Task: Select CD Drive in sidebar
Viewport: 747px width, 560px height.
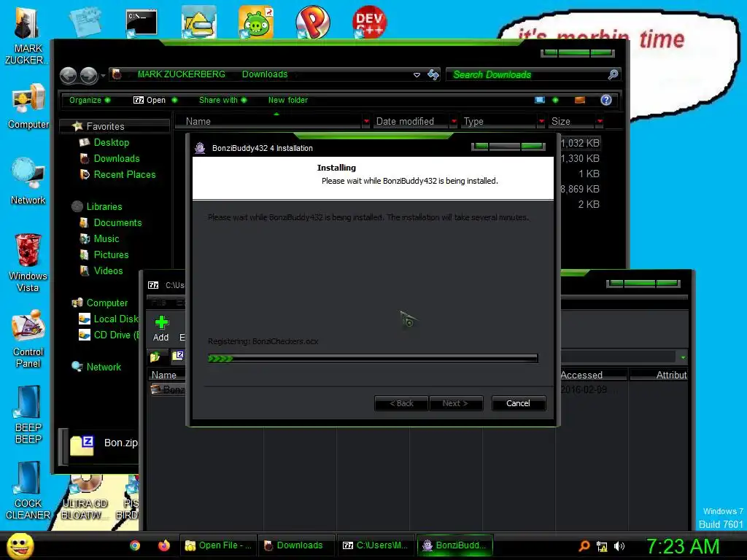Action: click(x=109, y=335)
